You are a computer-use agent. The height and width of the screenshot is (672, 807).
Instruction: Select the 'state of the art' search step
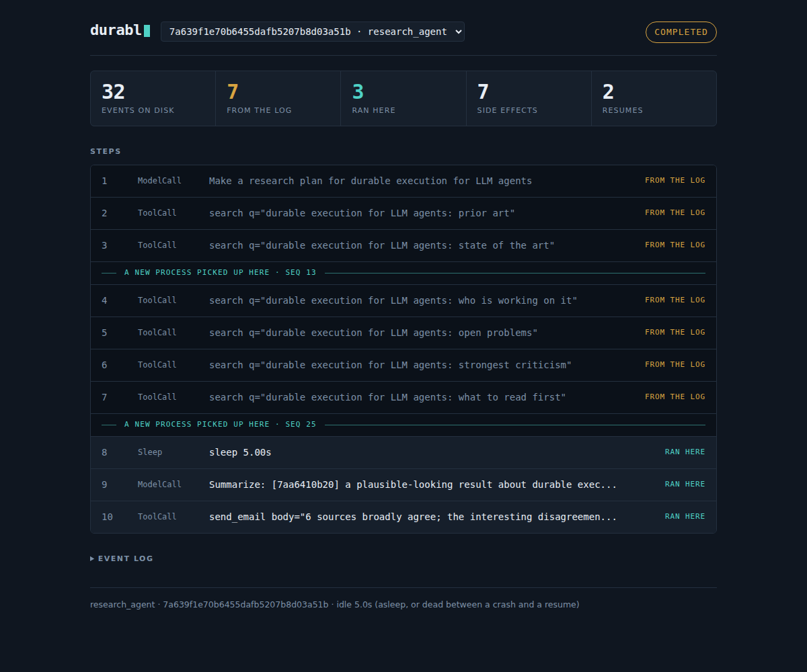(x=403, y=245)
